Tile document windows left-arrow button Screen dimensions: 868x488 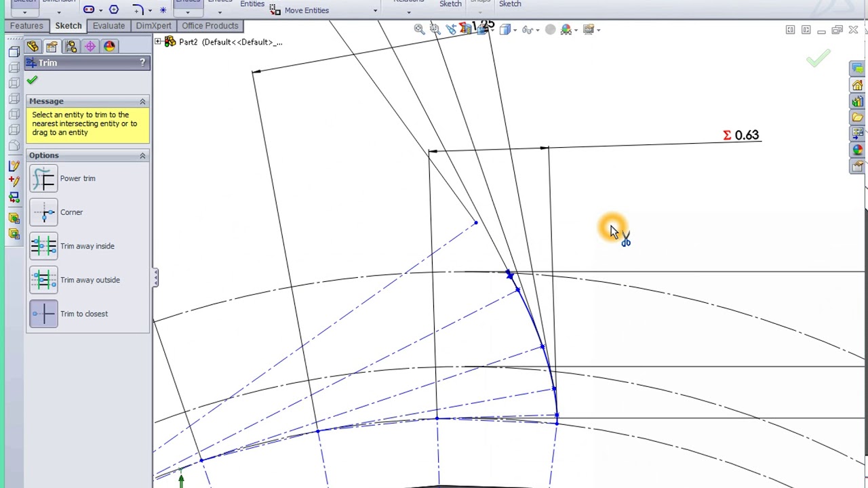[791, 30]
